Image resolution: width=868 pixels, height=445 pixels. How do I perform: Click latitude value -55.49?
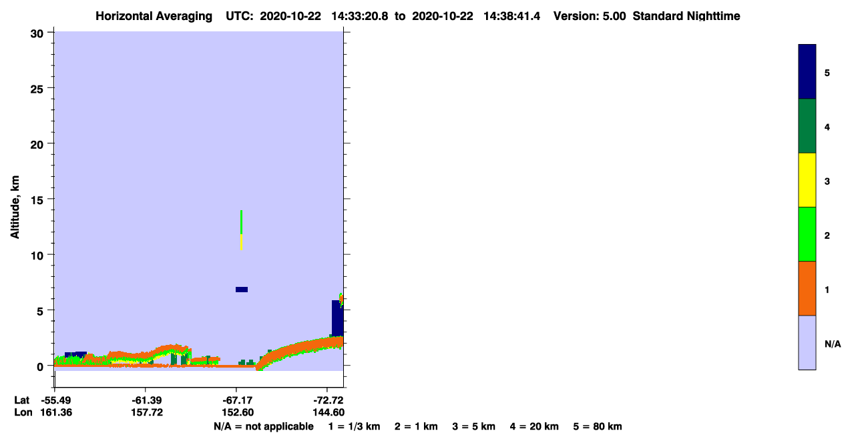click(57, 400)
